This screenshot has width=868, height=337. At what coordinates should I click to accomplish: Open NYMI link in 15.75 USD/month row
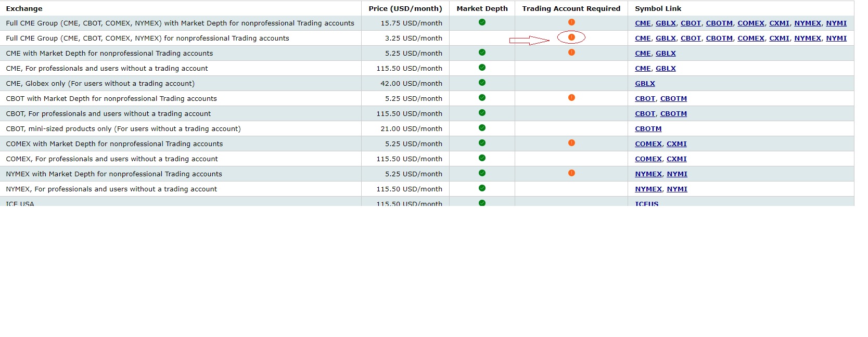[836, 23]
